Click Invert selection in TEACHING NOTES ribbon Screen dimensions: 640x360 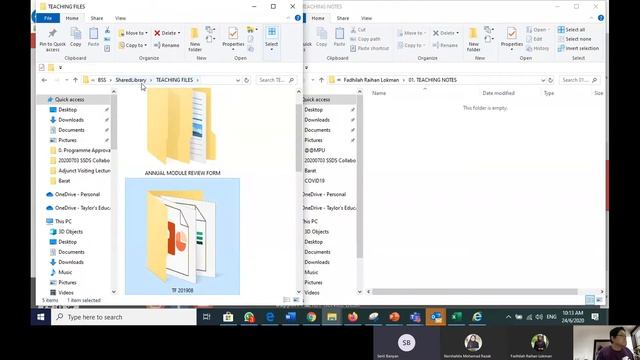578,49
